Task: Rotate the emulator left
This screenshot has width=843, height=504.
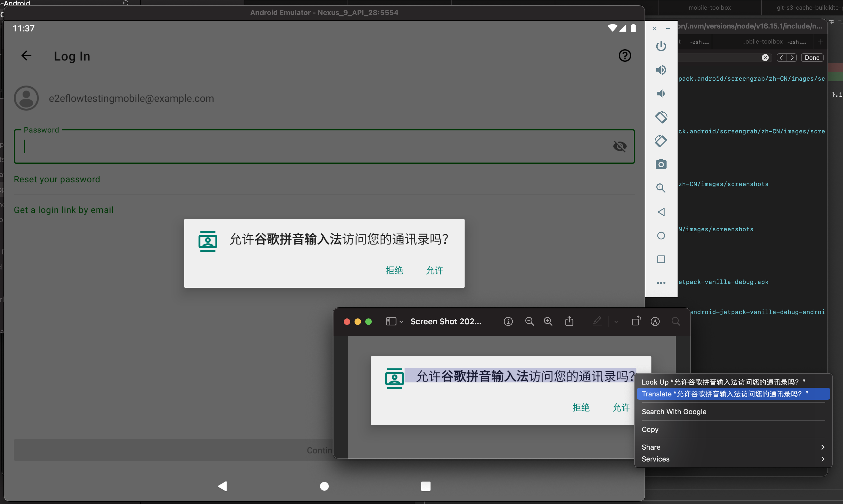Action: (661, 117)
